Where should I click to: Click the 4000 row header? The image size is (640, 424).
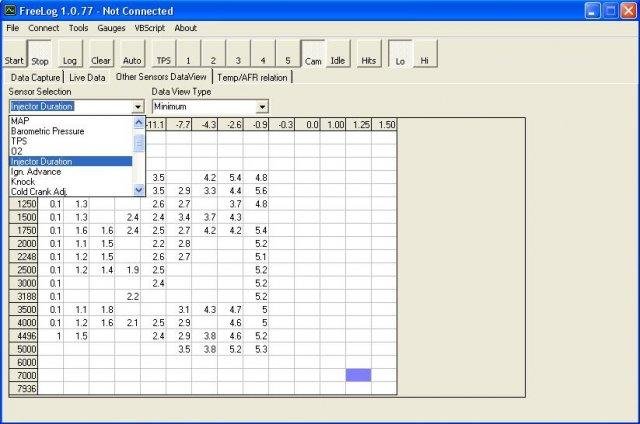24,323
